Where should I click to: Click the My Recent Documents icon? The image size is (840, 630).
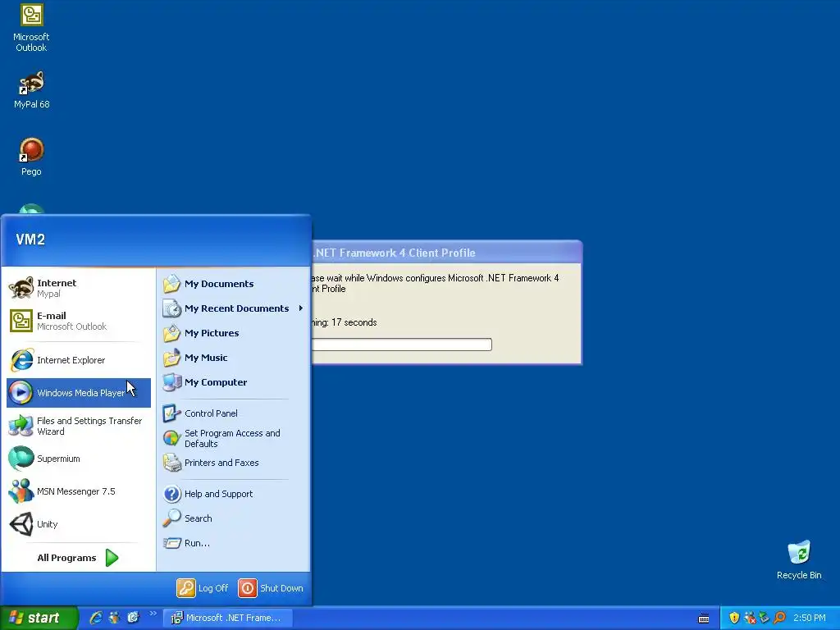click(x=172, y=308)
